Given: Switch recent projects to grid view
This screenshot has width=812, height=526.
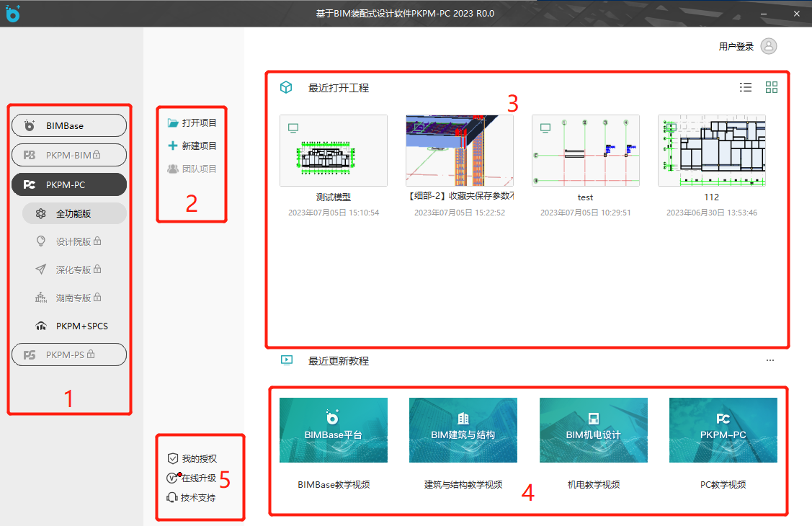Looking at the screenshot, I should click(x=772, y=87).
